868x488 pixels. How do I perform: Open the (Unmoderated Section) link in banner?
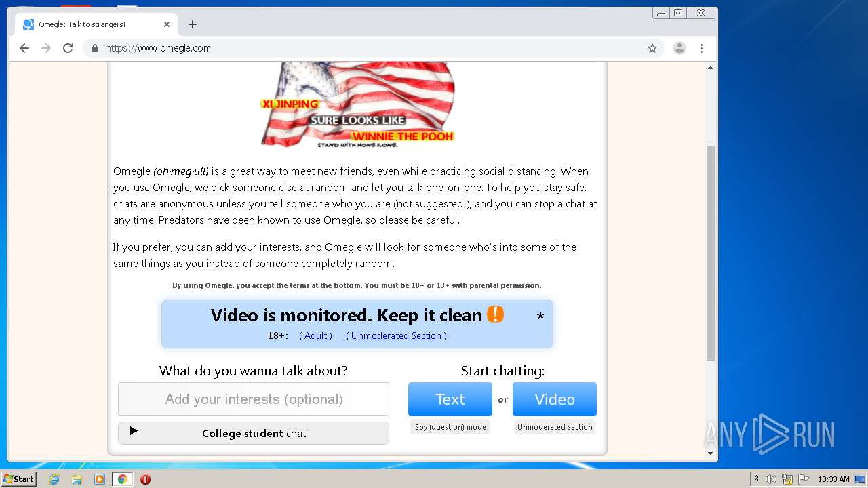tap(396, 335)
